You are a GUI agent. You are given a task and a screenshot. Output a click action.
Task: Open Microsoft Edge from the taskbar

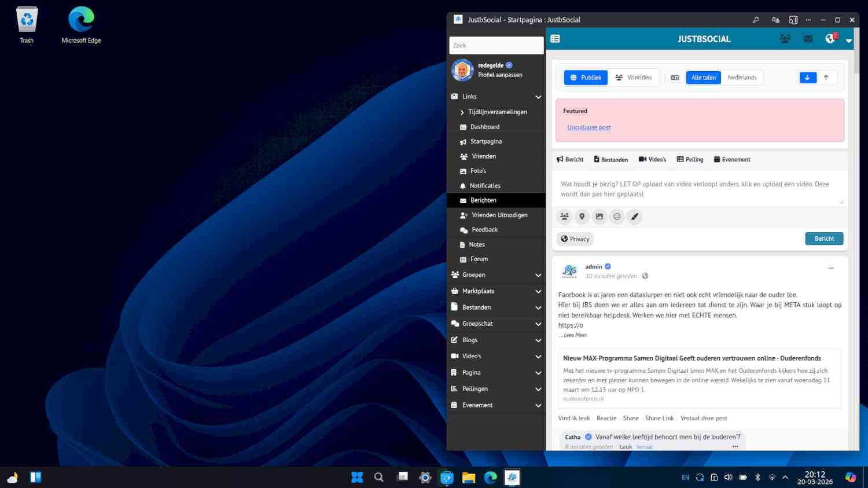[491, 478]
